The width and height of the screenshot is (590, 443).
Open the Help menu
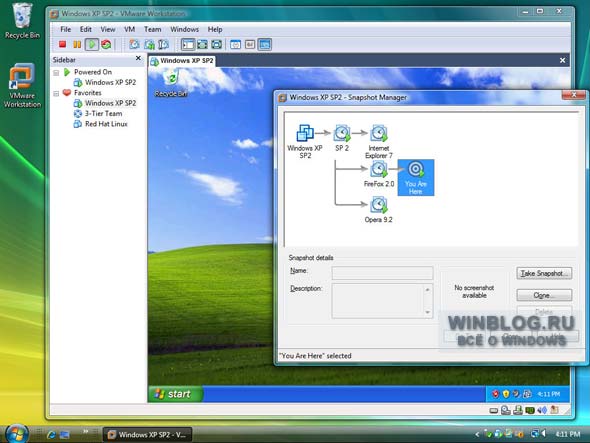pyautogui.click(x=215, y=29)
